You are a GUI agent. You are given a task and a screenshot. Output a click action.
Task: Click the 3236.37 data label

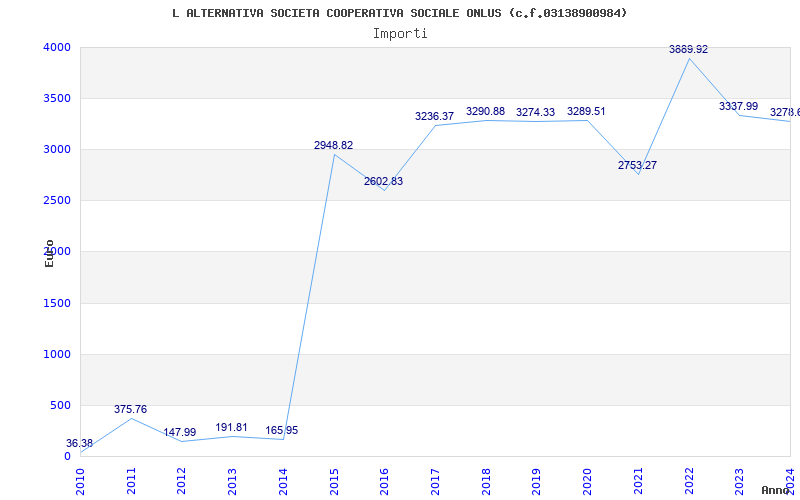point(434,116)
